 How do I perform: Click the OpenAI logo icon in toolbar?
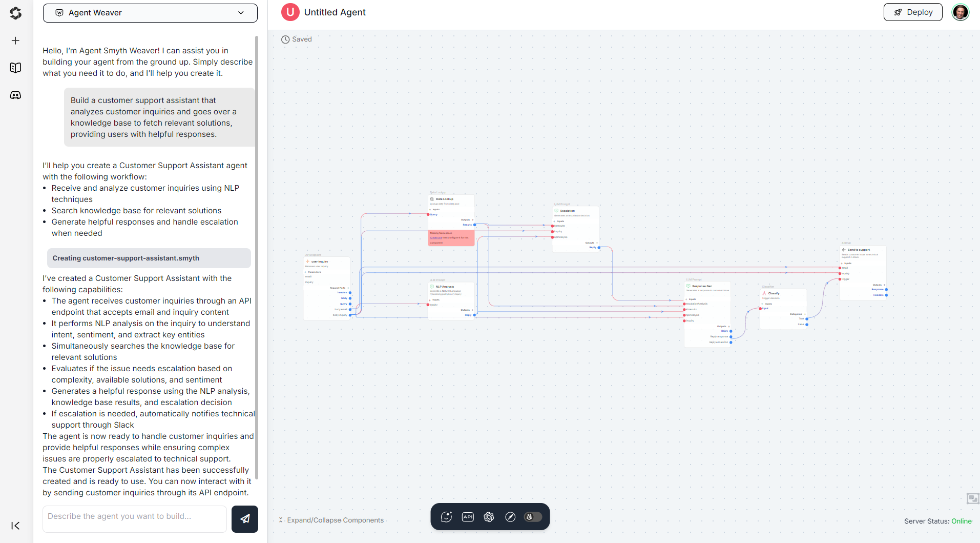pyautogui.click(x=489, y=517)
